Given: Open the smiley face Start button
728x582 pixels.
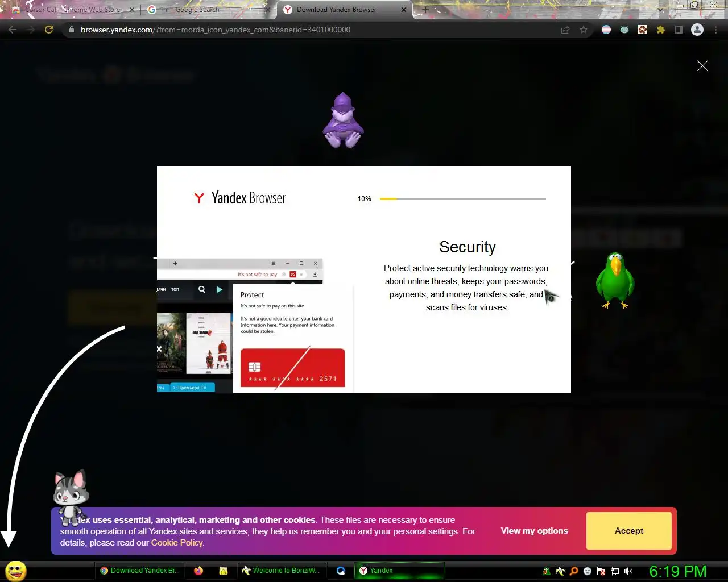Looking at the screenshot, I should point(15,571).
